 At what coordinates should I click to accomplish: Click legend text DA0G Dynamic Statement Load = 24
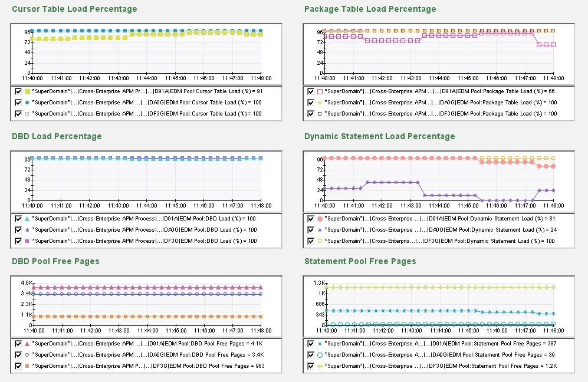(441, 230)
